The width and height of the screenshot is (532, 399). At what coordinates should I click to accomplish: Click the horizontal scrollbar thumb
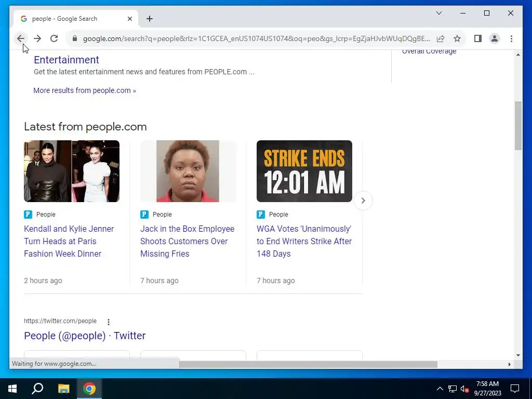point(308,364)
